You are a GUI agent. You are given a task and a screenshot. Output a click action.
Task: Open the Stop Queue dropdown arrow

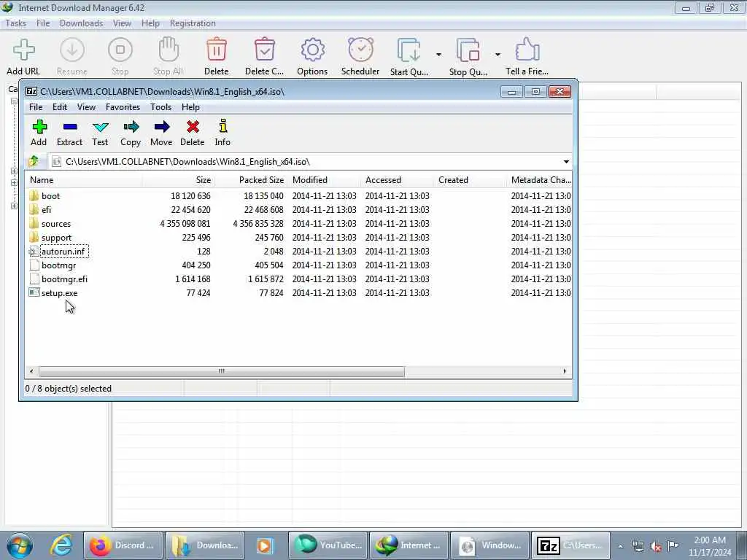point(498,54)
